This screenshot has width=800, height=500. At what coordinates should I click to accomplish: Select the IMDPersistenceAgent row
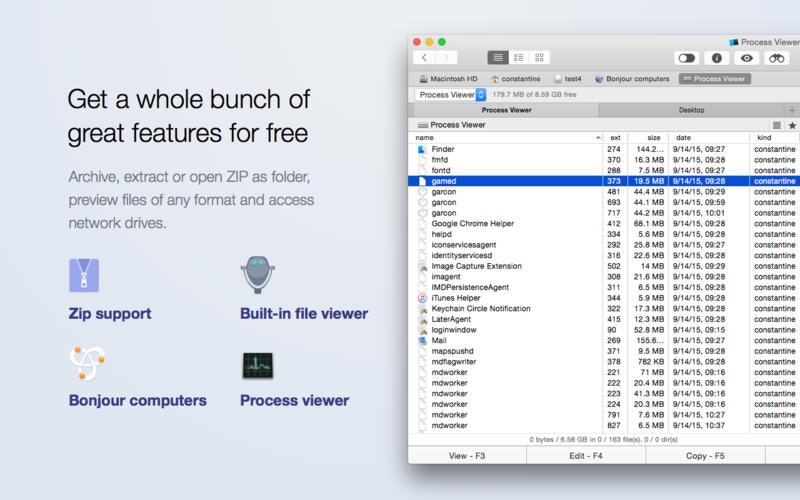(x=604, y=287)
